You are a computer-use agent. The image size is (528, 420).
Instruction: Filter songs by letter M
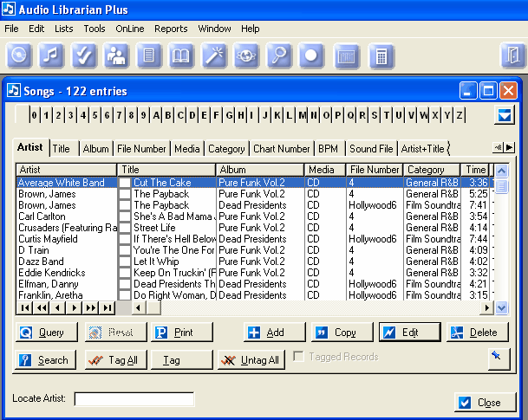coord(303,115)
